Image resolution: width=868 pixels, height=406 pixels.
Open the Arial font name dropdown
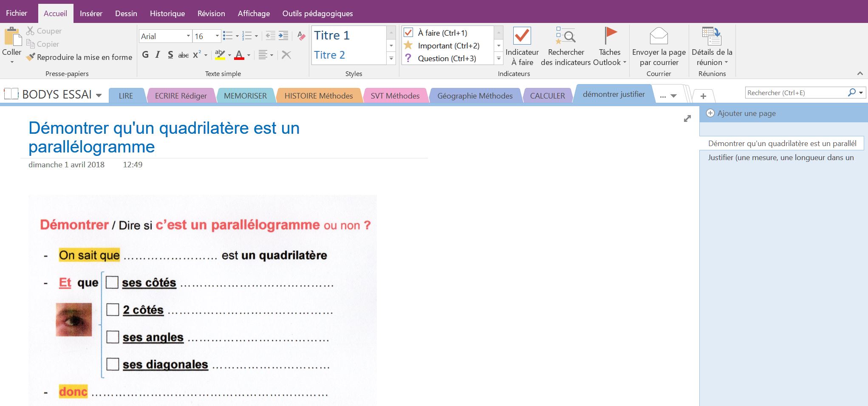(x=188, y=36)
